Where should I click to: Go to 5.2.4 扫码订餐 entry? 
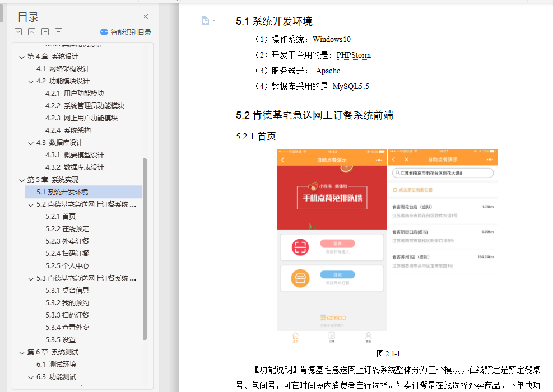67,254
